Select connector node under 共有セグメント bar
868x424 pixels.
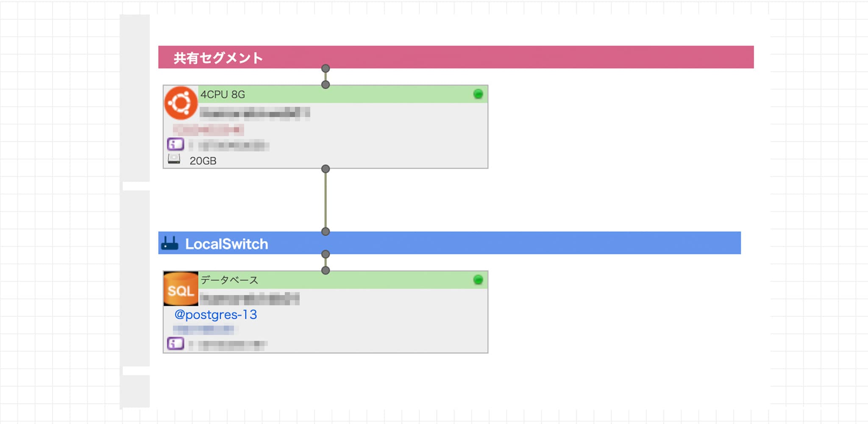point(325,68)
